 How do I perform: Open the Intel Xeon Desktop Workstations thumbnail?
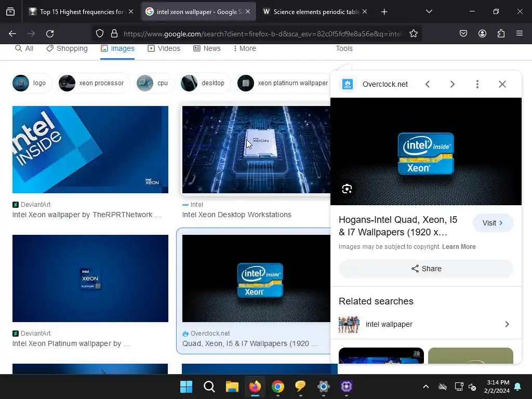coord(256,150)
